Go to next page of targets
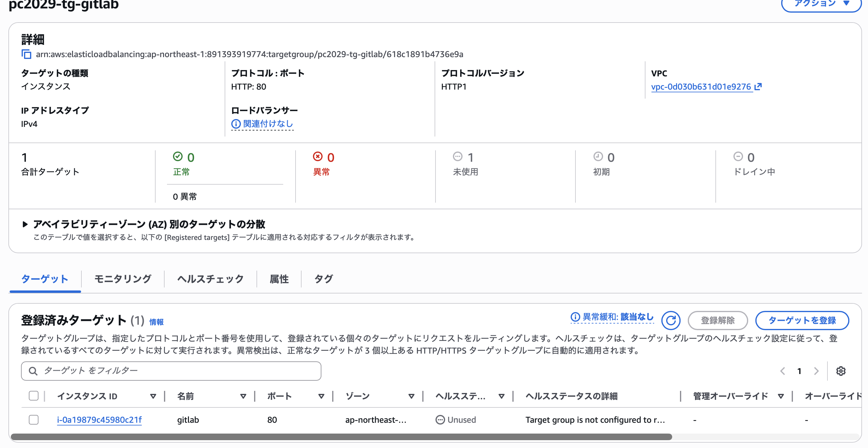 [x=816, y=371]
